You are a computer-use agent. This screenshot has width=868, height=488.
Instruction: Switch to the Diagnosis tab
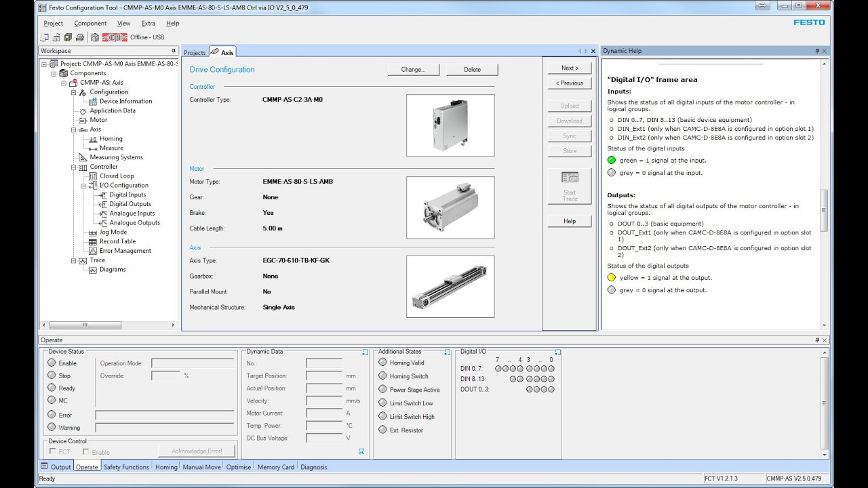point(314,467)
